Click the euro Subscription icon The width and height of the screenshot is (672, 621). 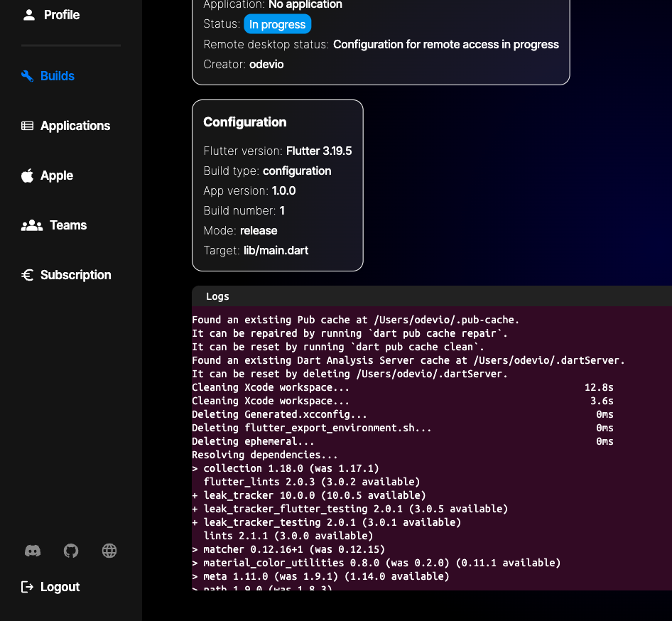tap(28, 275)
